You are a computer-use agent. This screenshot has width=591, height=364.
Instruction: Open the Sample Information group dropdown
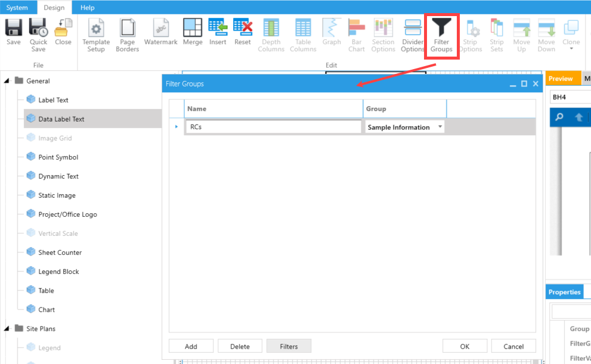(x=440, y=127)
